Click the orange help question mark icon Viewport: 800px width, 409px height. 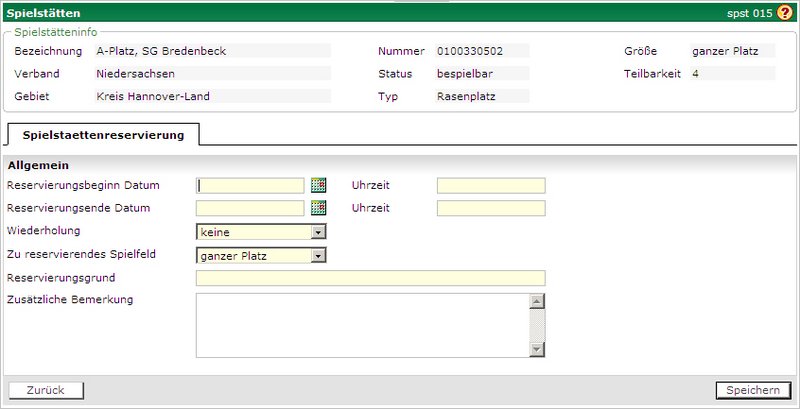click(x=784, y=13)
